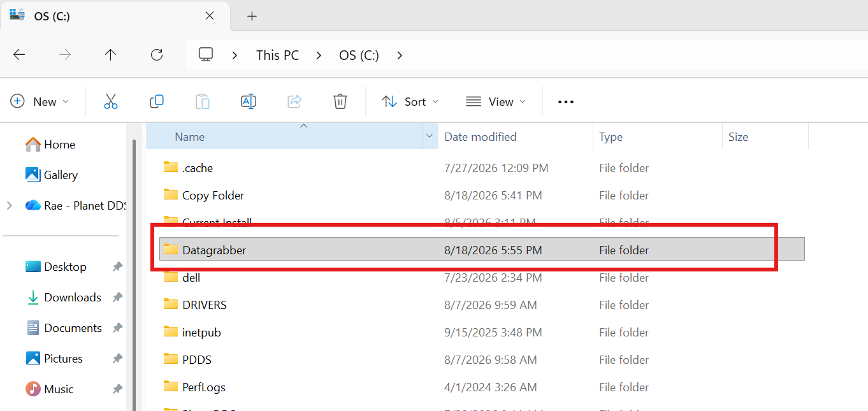Screen dimensions: 868x411
Task: Open Home in the navigation pane
Action: click(50, 145)
